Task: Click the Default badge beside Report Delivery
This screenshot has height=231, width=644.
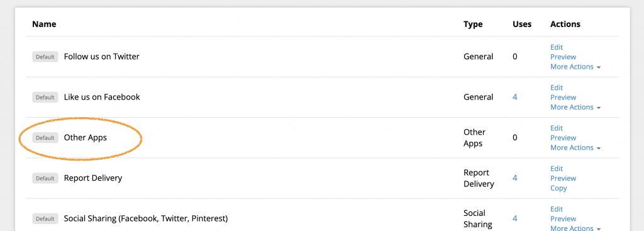Action: (45, 178)
